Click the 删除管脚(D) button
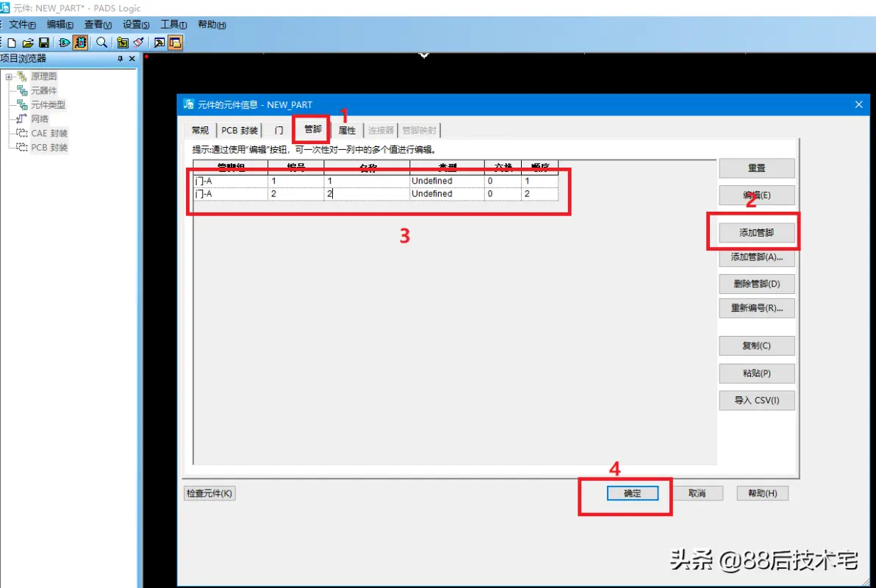Image resolution: width=876 pixels, height=588 pixels. pos(756,284)
